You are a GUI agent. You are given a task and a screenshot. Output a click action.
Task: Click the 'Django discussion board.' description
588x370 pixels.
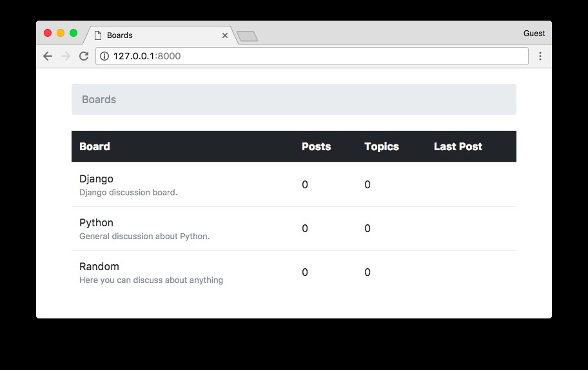click(x=128, y=192)
